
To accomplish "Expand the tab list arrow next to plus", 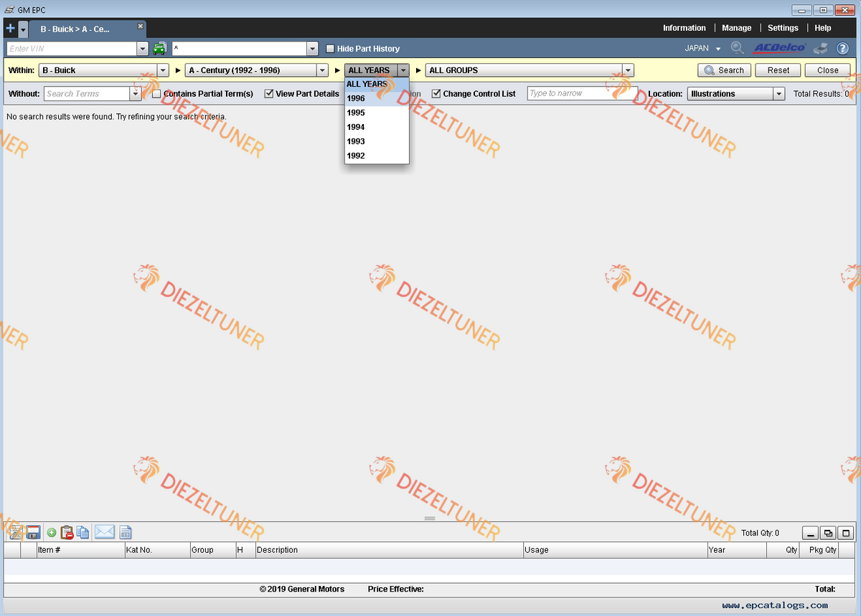I will tap(24, 29).
